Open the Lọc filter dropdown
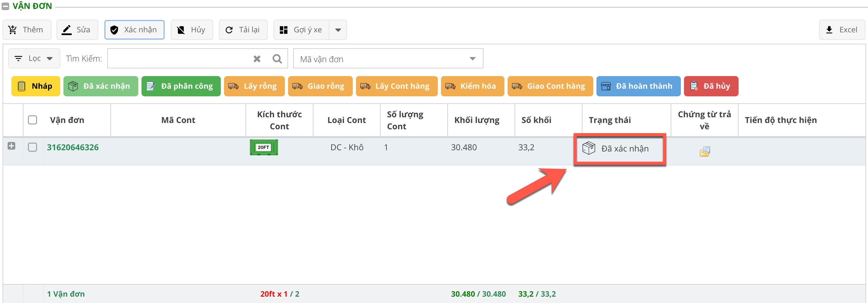Screen dimensions: 868x303 tap(34, 59)
